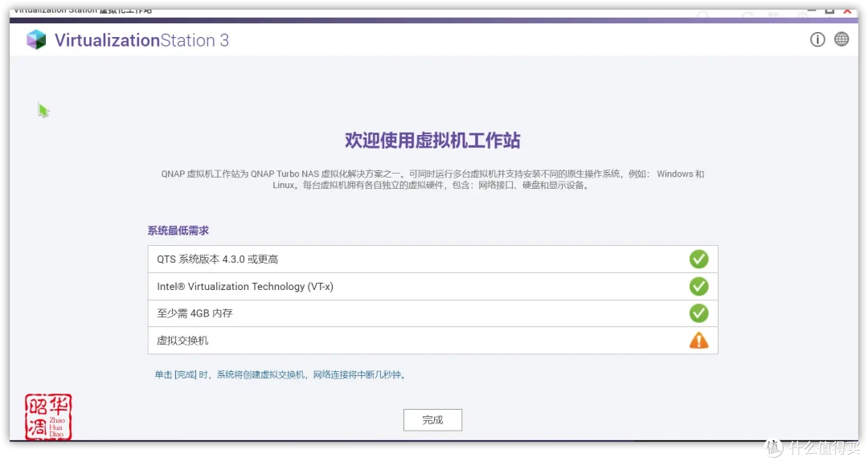Screen dimensions: 868x466
Task: Open the info icon in header
Action: pos(817,40)
